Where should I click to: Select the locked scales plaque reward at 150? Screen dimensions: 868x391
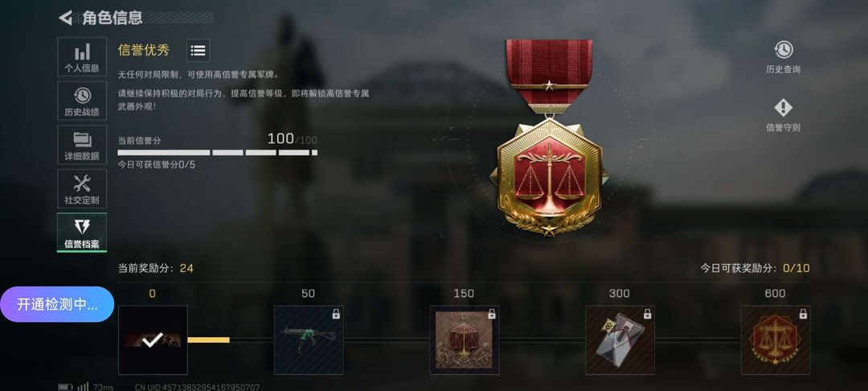464,340
